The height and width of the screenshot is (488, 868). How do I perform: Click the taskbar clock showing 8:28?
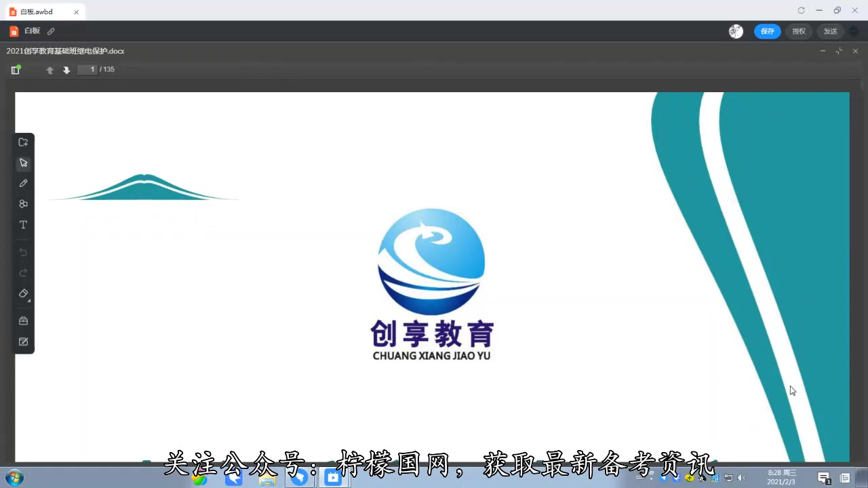[x=781, y=477]
